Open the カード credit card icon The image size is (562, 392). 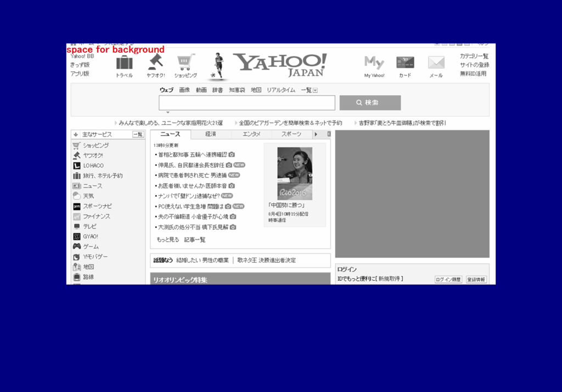click(x=406, y=63)
